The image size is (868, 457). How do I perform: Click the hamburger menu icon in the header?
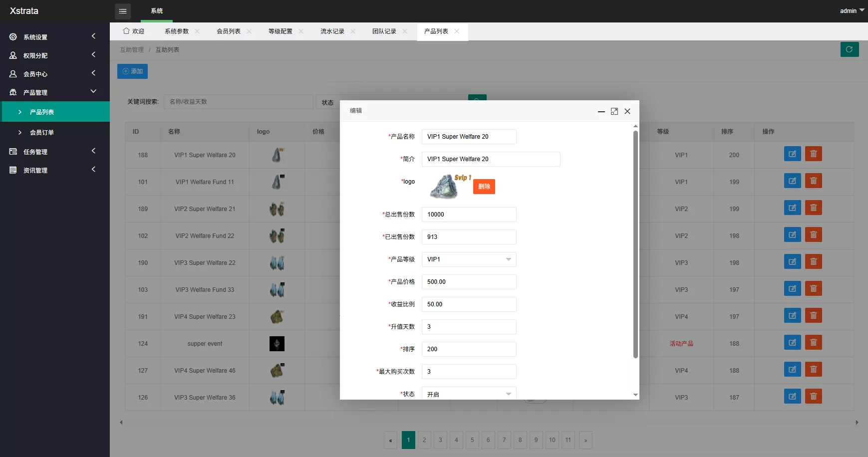tap(123, 11)
